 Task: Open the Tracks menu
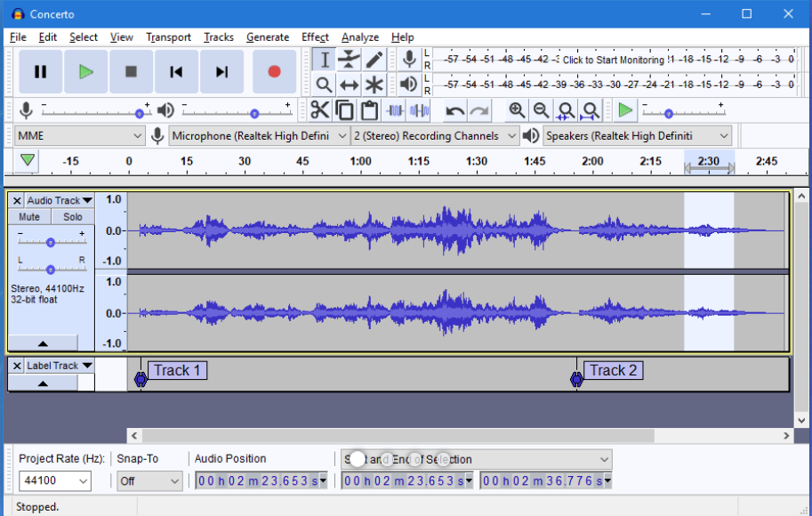[219, 37]
